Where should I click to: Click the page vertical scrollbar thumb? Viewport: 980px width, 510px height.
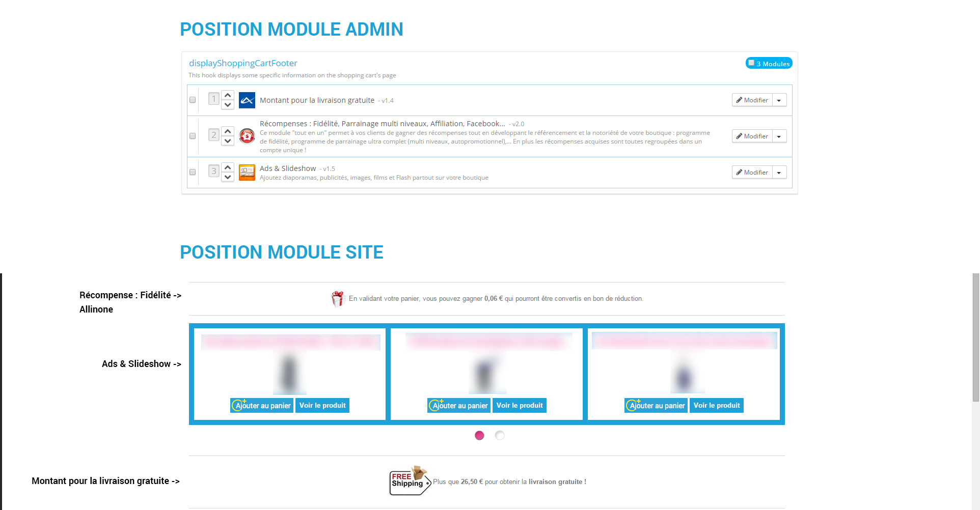point(976,337)
